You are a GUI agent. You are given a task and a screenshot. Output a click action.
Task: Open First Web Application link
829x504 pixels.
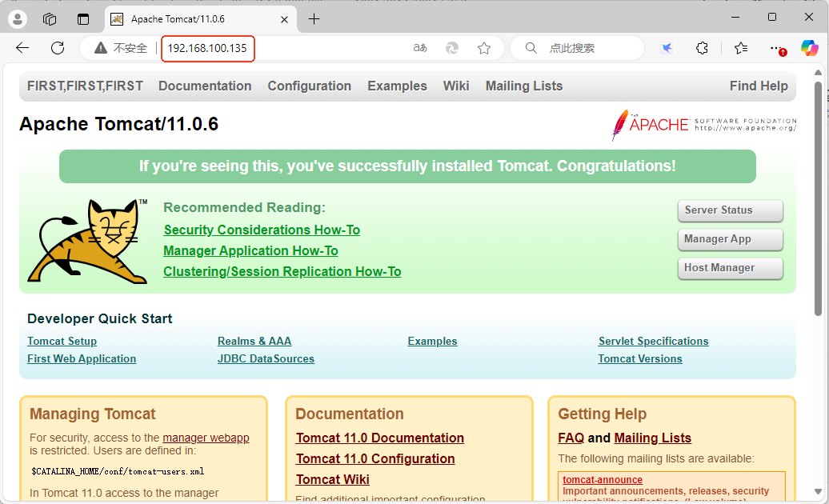(x=82, y=358)
